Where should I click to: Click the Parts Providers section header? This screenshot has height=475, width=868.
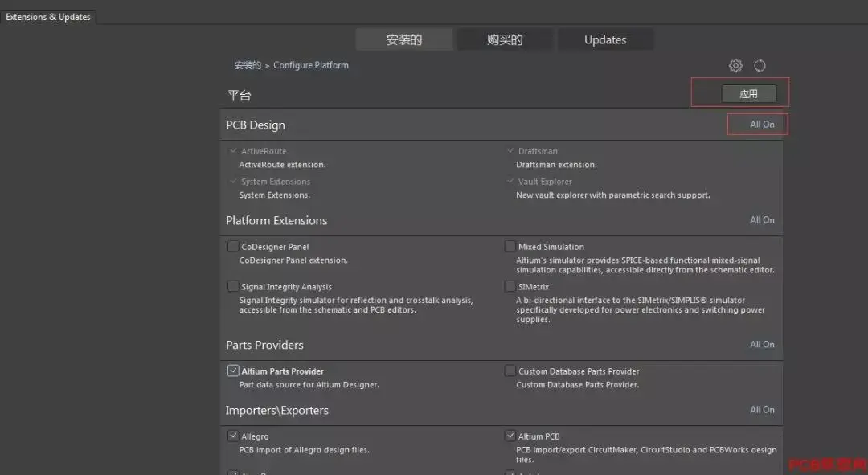click(x=264, y=345)
